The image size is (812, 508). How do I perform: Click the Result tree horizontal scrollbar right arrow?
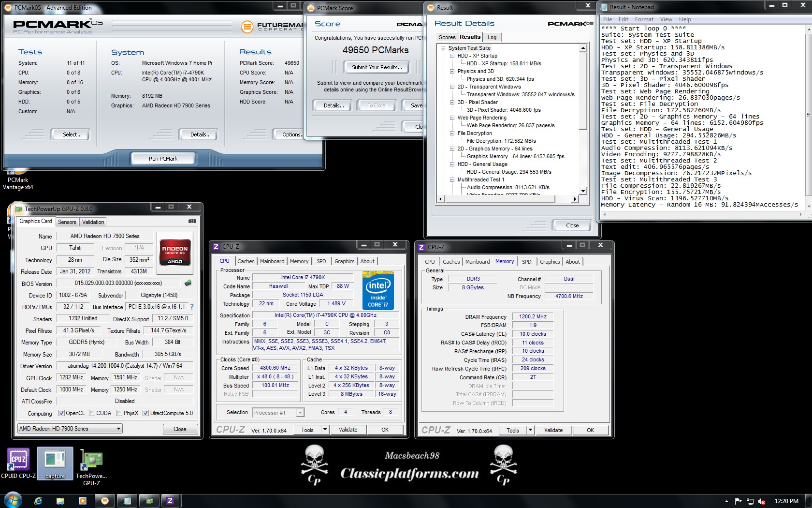(x=574, y=199)
